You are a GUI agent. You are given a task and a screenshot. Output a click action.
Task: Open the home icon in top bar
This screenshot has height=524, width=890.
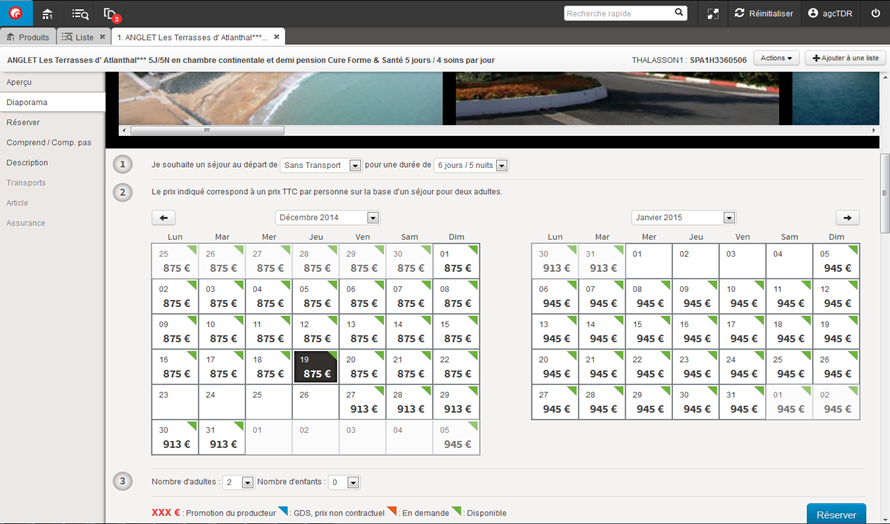(x=47, y=14)
